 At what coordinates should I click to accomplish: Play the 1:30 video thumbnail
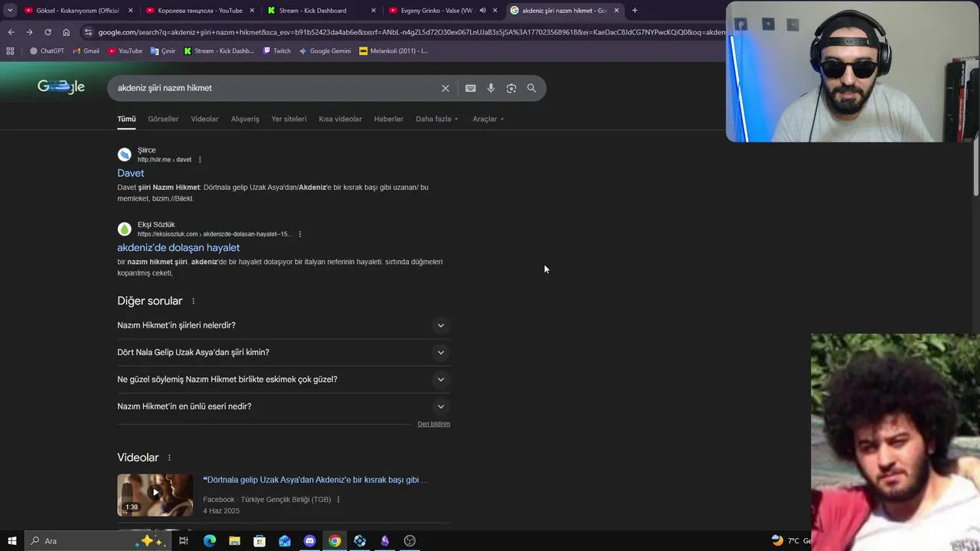point(155,495)
